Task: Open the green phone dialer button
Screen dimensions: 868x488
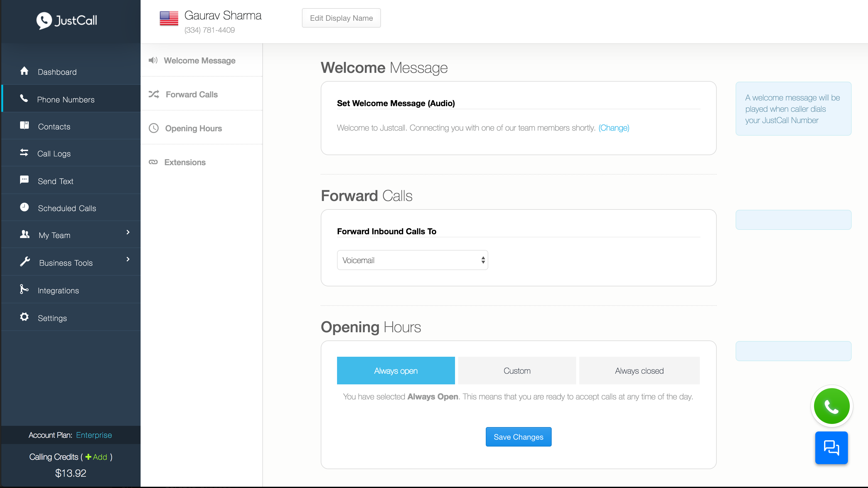Action: pyautogui.click(x=831, y=406)
